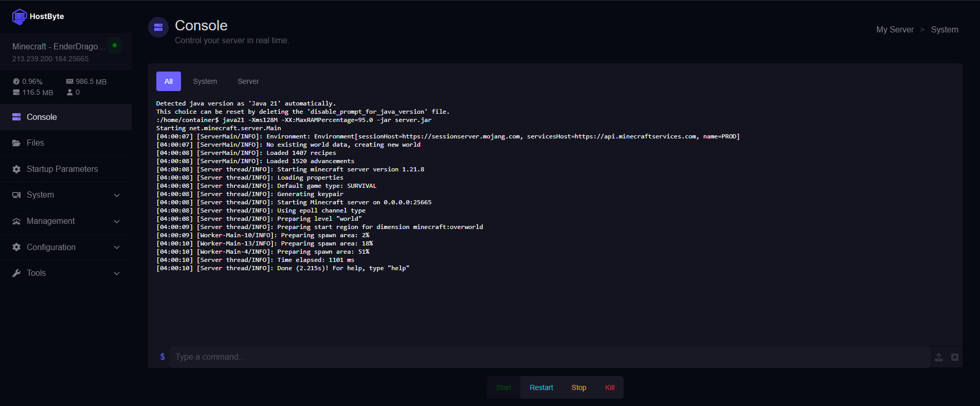Viewport: 980px width, 406px height.
Task: Click the Management icon in sidebar
Action: point(16,221)
